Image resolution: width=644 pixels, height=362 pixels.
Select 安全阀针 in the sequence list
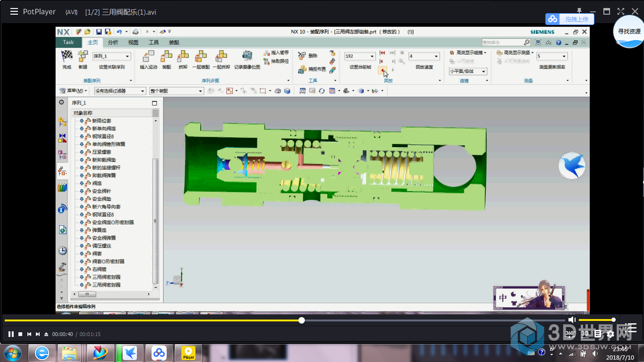pyautogui.click(x=102, y=191)
